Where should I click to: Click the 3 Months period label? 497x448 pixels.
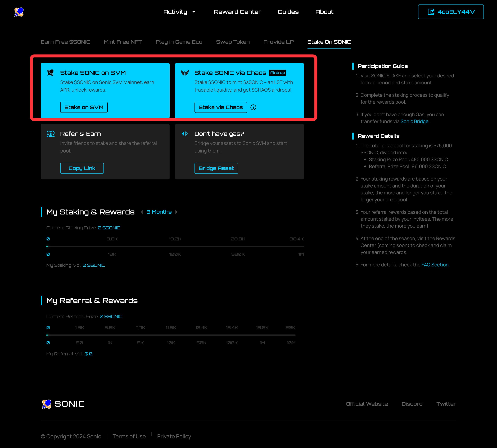tap(159, 212)
